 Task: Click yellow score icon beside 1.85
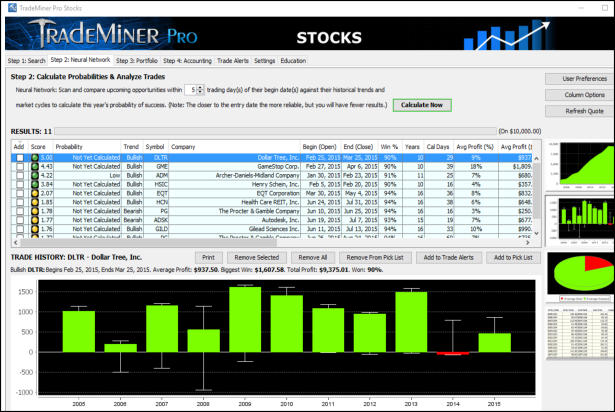pyautogui.click(x=35, y=202)
